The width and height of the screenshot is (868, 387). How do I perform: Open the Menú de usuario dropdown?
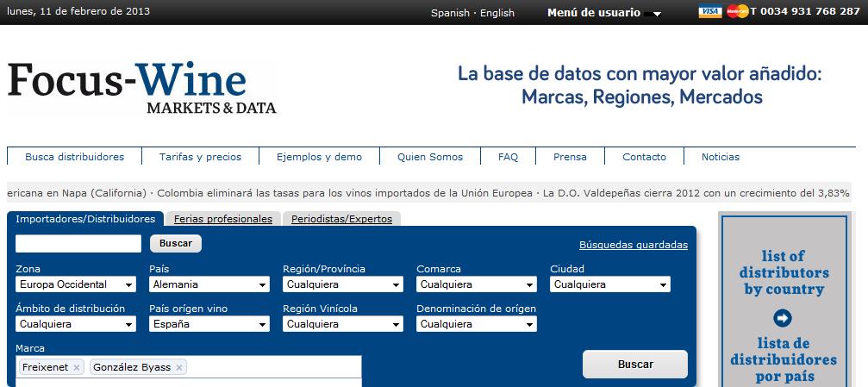(x=604, y=12)
